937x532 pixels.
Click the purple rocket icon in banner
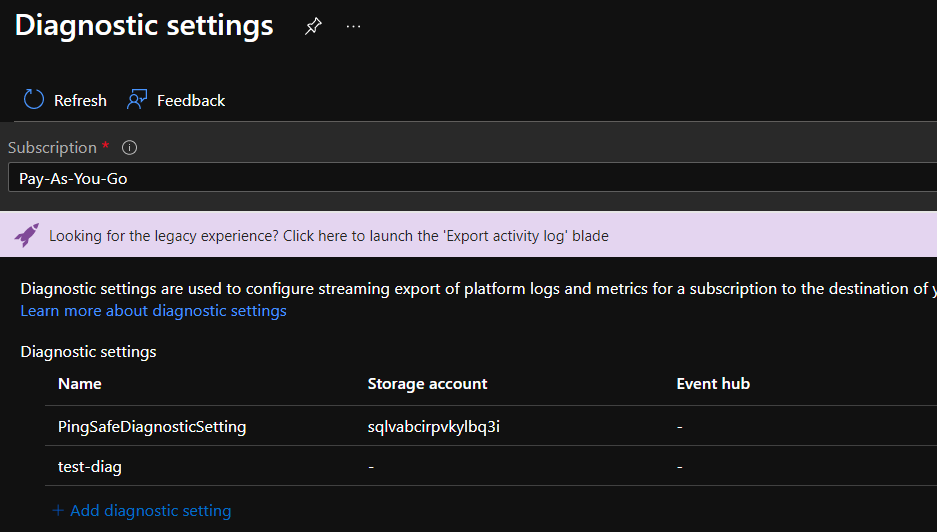pos(27,235)
